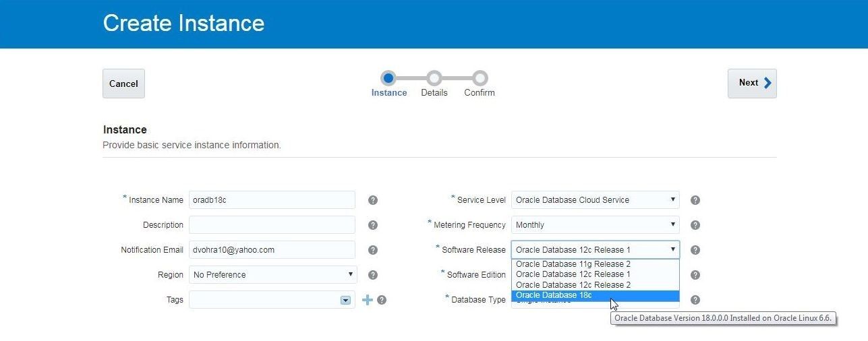This screenshot has height=341, width=868.
Task: Open the Service Level dropdown
Action: click(x=596, y=200)
